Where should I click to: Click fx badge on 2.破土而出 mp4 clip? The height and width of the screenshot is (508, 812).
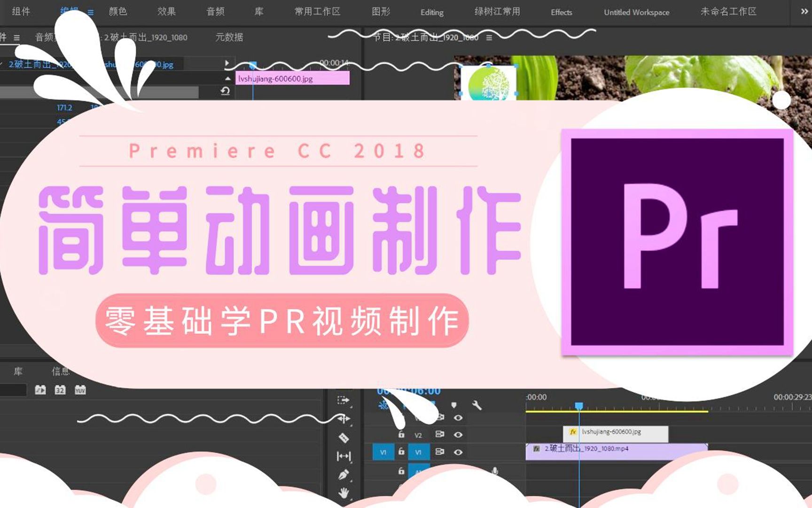coord(536,449)
